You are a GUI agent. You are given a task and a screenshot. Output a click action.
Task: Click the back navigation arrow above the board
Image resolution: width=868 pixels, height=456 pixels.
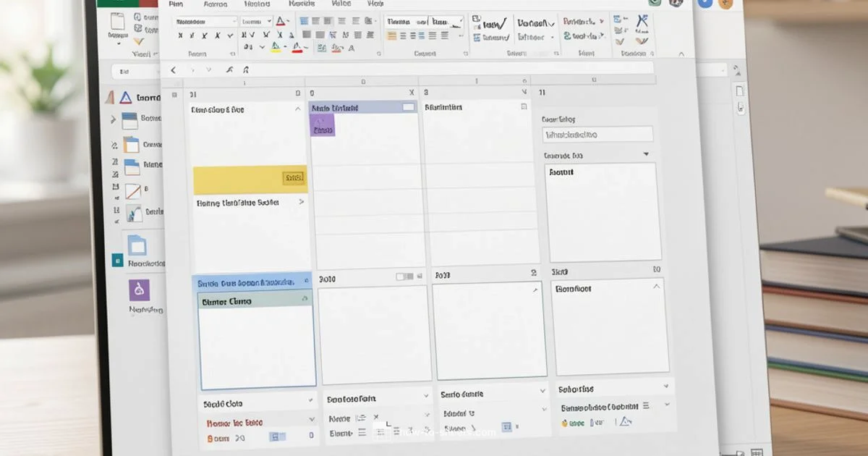[x=173, y=70]
